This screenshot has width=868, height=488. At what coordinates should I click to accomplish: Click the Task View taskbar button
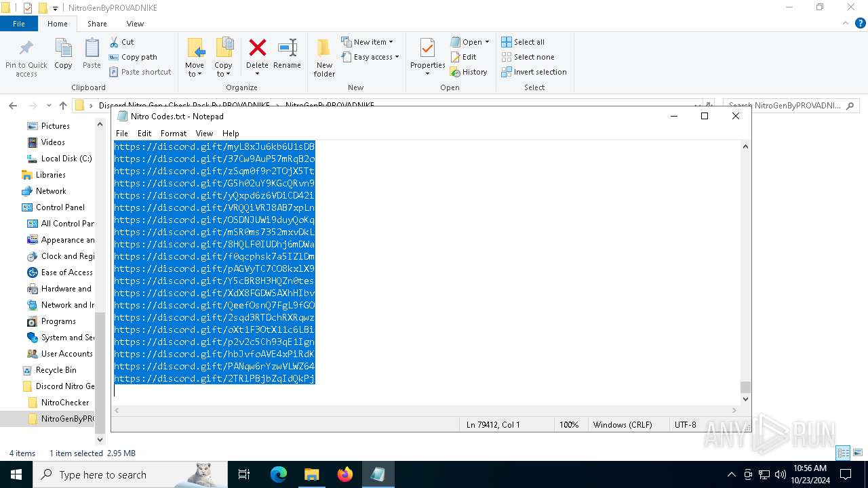point(244,474)
